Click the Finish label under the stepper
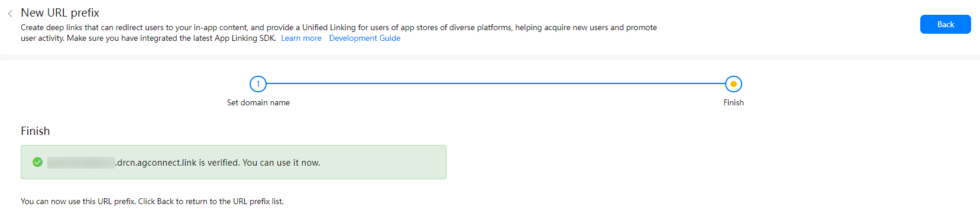 (x=733, y=102)
